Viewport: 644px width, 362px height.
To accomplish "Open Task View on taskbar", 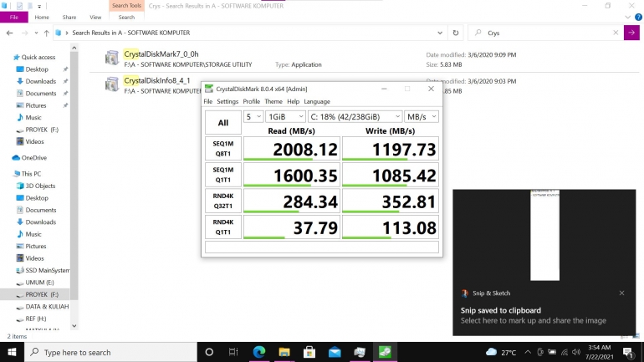I will tap(233, 352).
